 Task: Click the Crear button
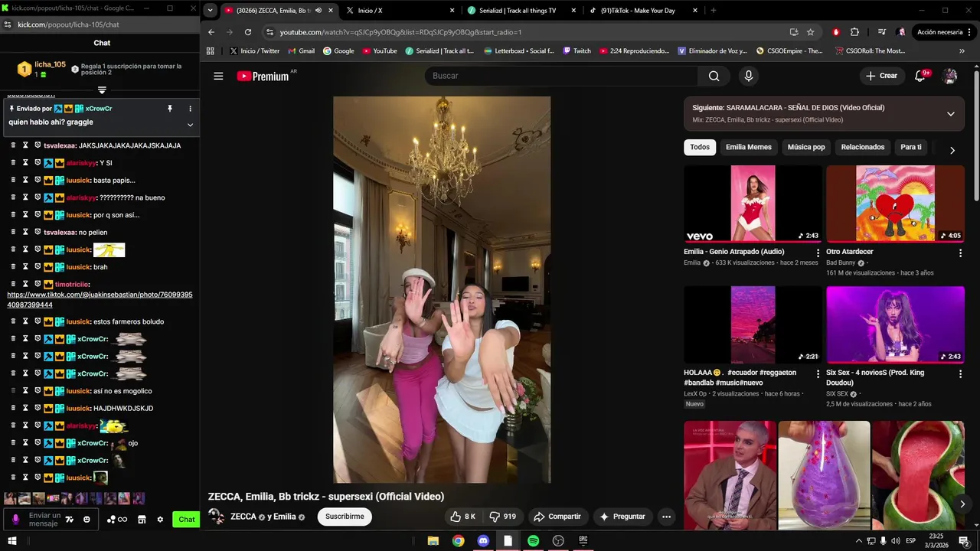click(x=881, y=76)
